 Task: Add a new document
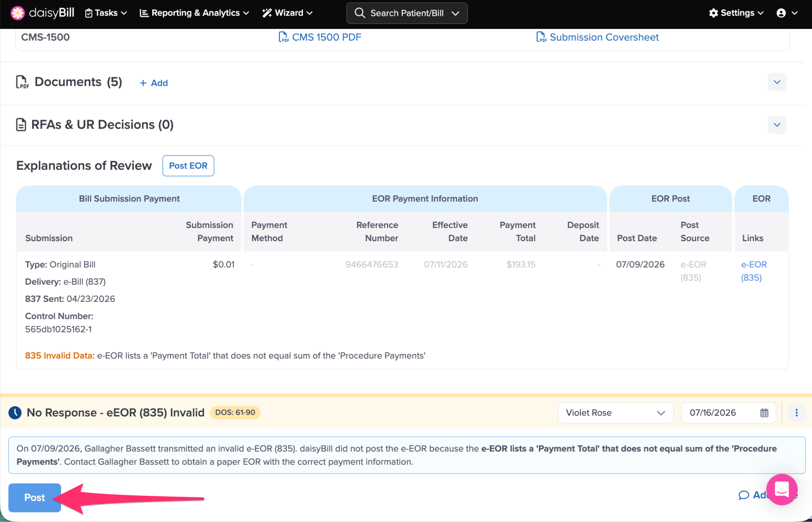coord(153,83)
